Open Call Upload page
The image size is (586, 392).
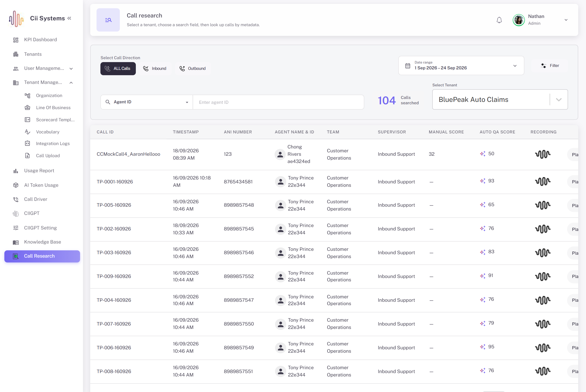(48, 155)
